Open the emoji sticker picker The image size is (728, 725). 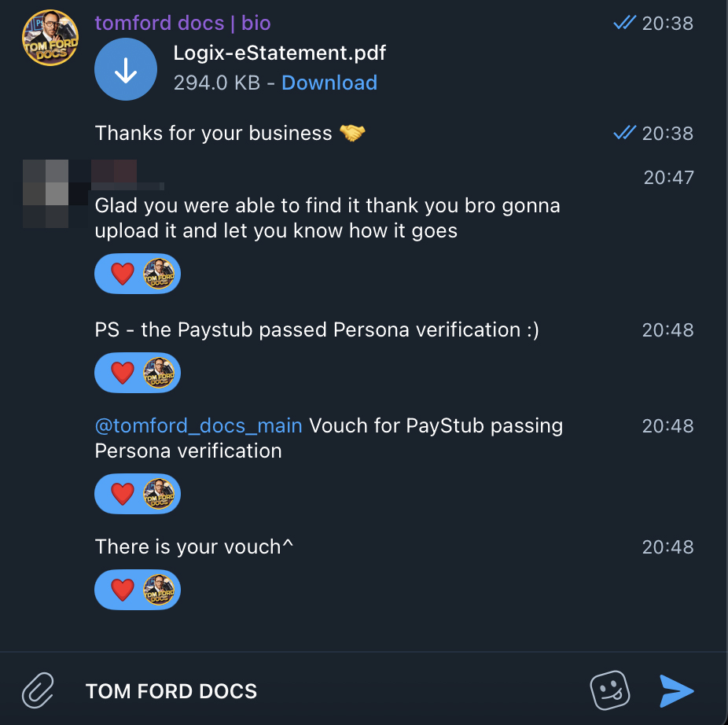[610, 690]
